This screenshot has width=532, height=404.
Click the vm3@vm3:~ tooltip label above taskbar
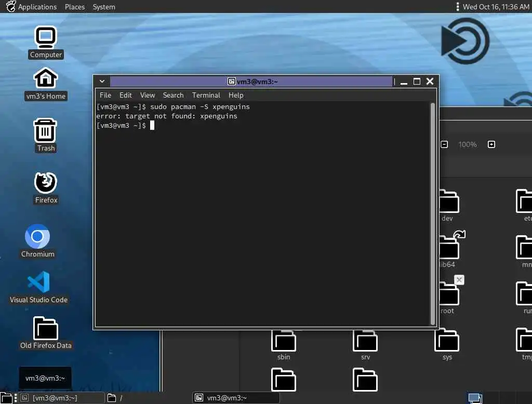coord(45,378)
